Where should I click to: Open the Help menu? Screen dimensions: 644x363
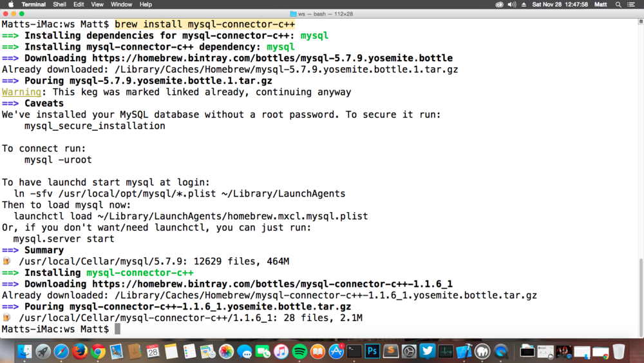[x=146, y=5]
